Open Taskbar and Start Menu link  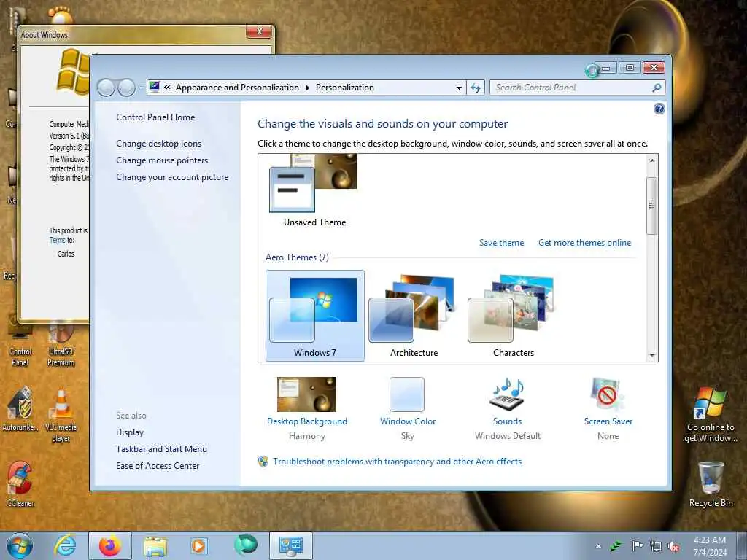pos(161,448)
